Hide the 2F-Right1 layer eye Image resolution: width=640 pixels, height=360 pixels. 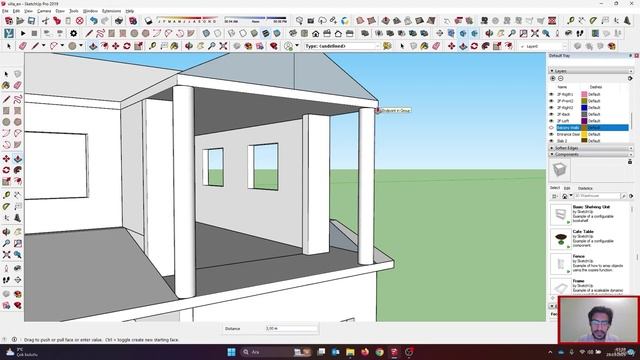point(551,94)
